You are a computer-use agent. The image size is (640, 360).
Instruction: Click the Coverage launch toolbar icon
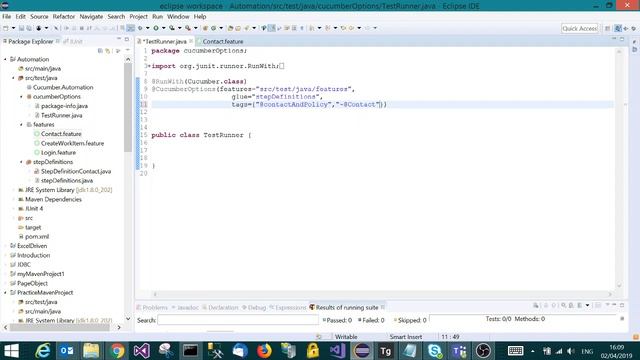click(172, 28)
